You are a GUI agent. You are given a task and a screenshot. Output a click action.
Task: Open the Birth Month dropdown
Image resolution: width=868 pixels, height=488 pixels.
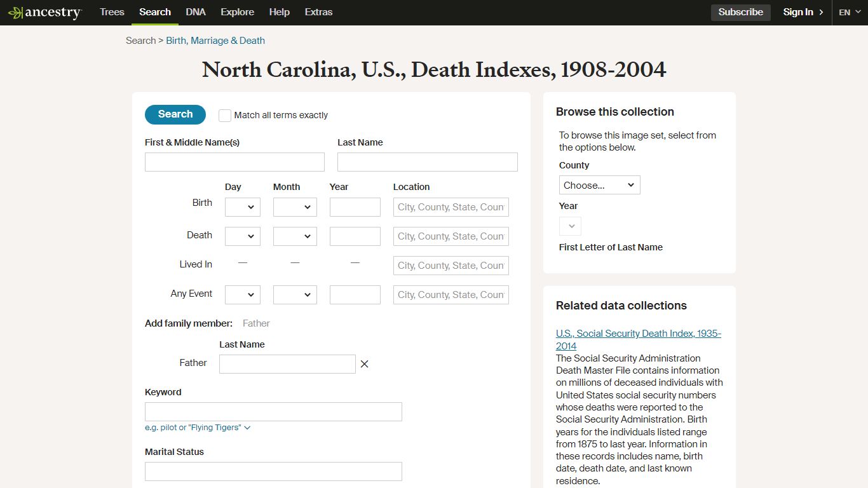coord(295,207)
